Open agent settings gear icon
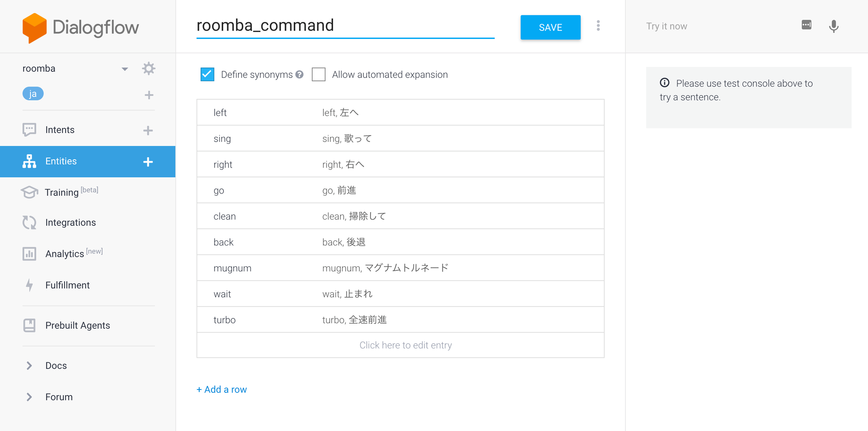Screen dimensions: 868x431 coord(148,69)
